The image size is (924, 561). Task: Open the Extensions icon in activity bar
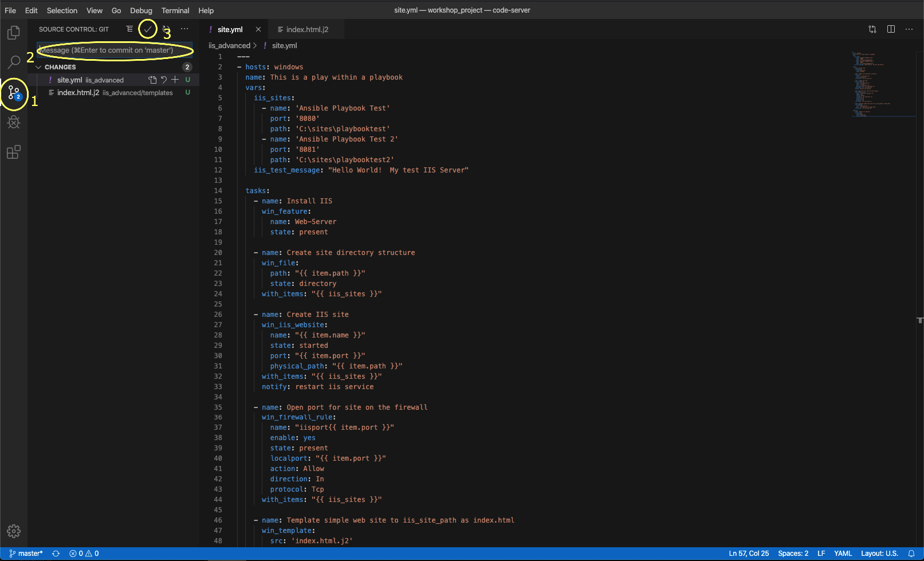pyautogui.click(x=13, y=152)
